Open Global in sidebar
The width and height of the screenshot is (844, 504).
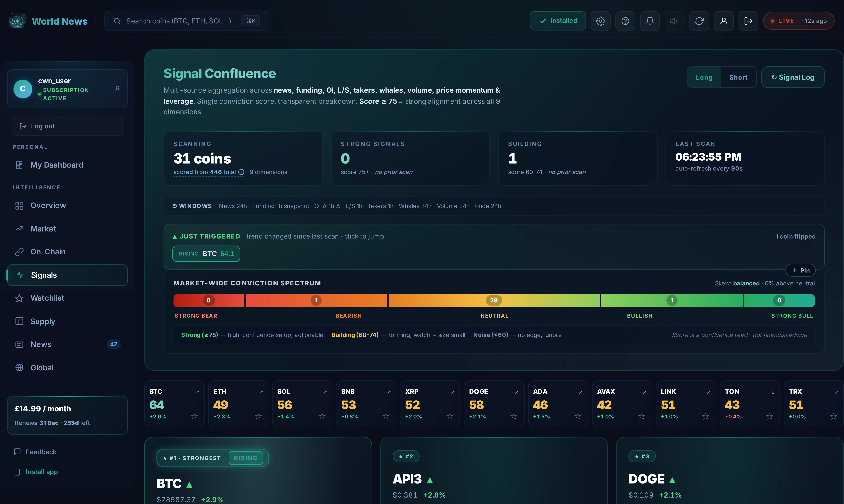[67, 368]
